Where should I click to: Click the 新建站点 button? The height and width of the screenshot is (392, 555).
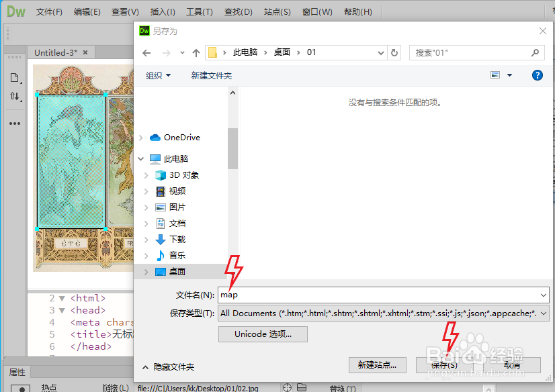coord(378,364)
